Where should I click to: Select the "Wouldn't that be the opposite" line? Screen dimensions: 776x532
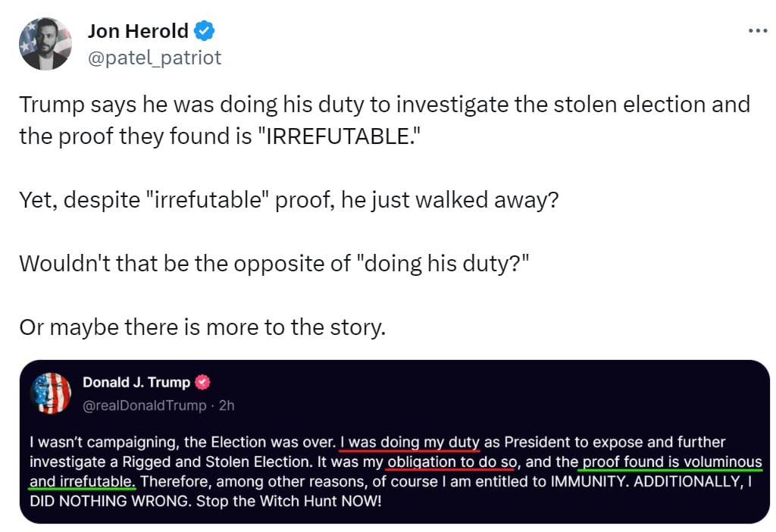274,264
